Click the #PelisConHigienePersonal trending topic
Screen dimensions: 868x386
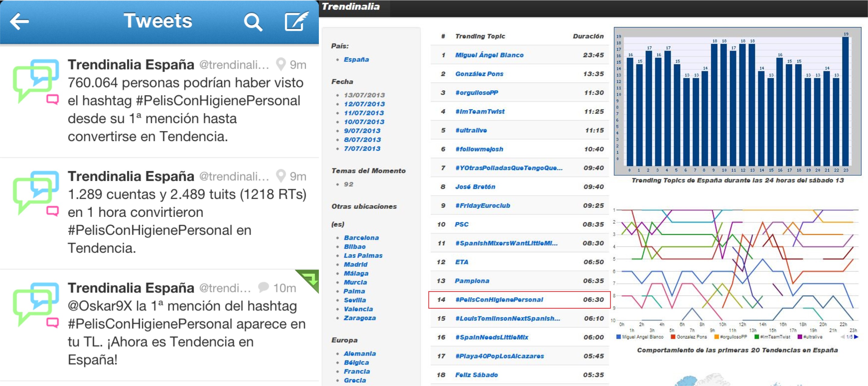(x=499, y=300)
